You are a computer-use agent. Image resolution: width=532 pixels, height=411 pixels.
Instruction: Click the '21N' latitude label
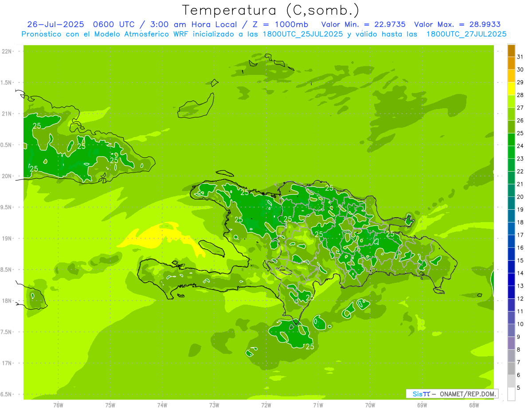coord(7,114)
